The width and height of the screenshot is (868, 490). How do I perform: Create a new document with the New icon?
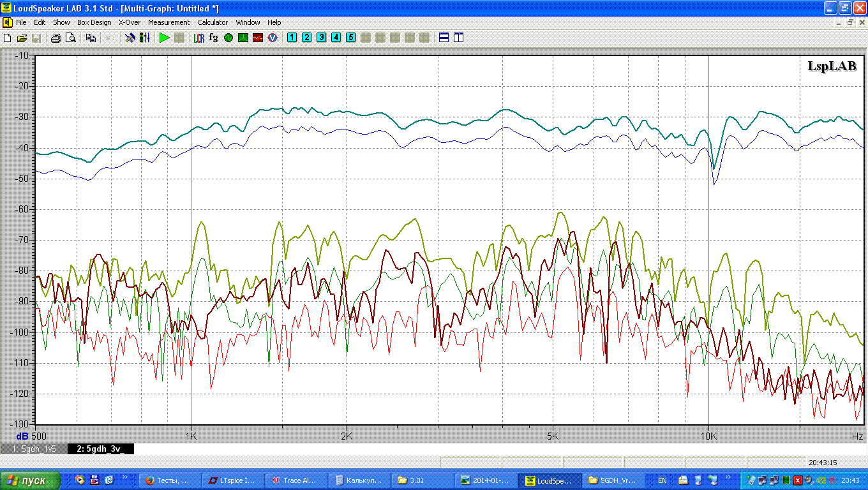(8, 38)
